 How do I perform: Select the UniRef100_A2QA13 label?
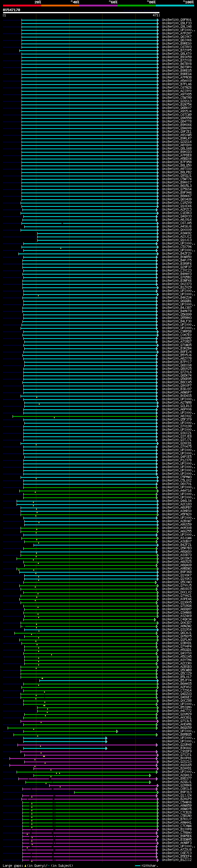click(x=176, y=775)
